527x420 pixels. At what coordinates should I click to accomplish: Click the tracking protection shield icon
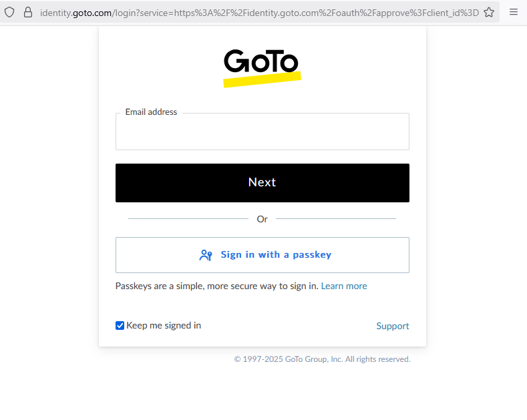(x=9, y=12)
